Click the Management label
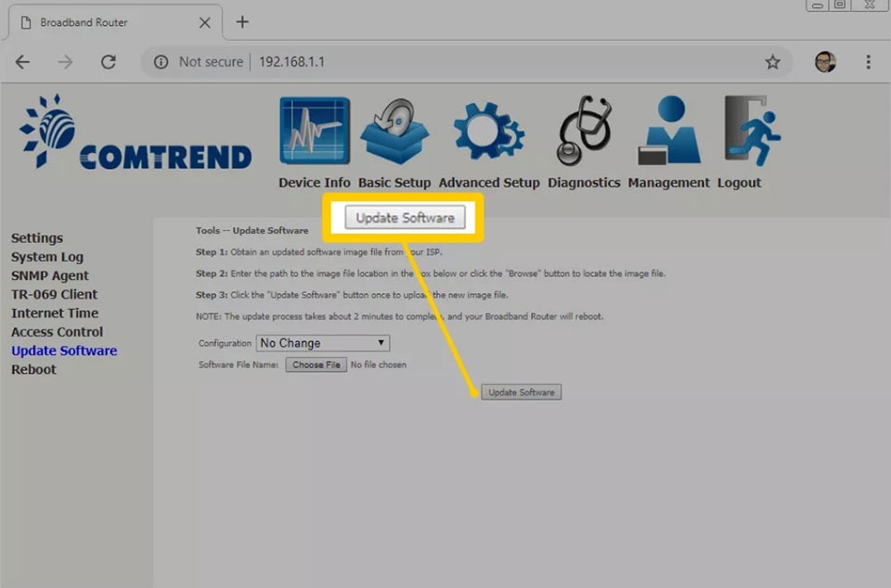 [x=669, y=183]
